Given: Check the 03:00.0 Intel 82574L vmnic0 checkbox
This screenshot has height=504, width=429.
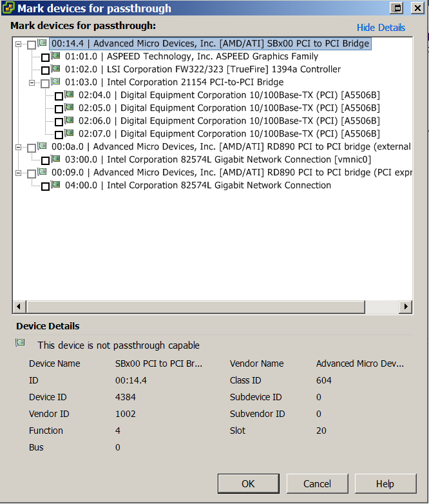Looking at the screenshot, I should point(45,160).
